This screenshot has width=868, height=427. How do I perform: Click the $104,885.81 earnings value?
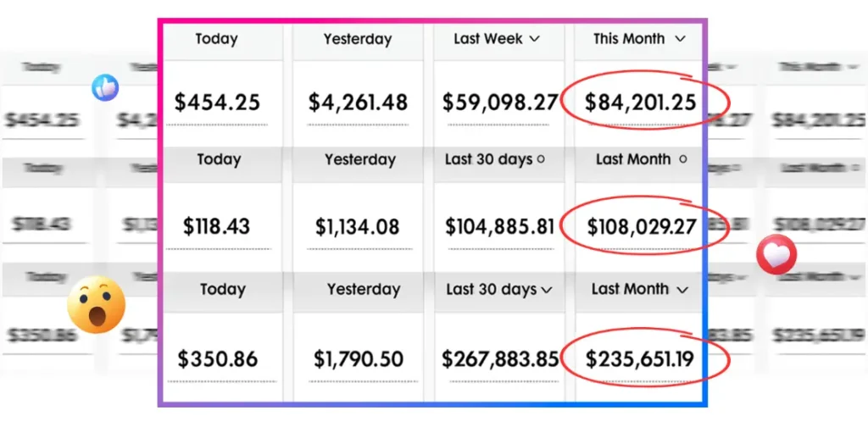(x=500, y=227)
